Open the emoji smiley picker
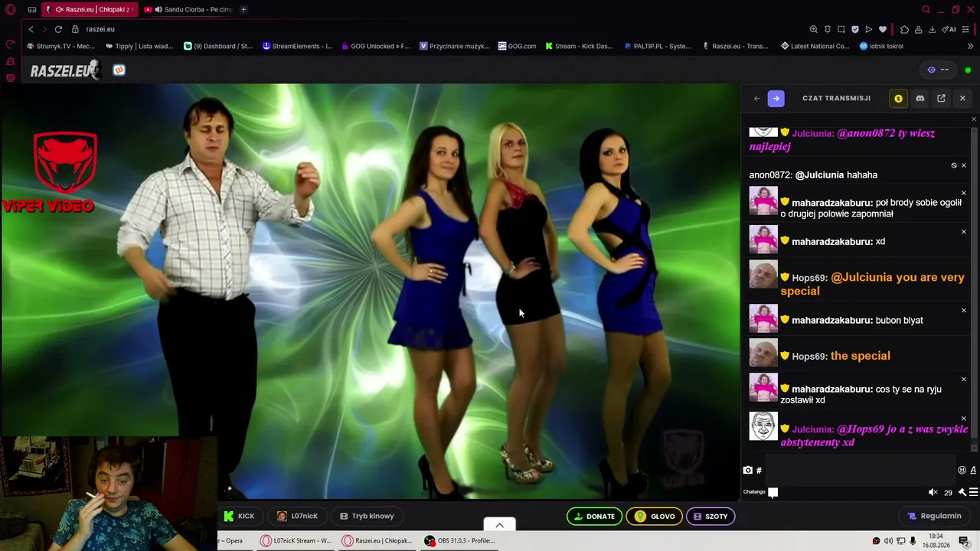The height and width of the screenshot is (551, 980). pos(962,470)
